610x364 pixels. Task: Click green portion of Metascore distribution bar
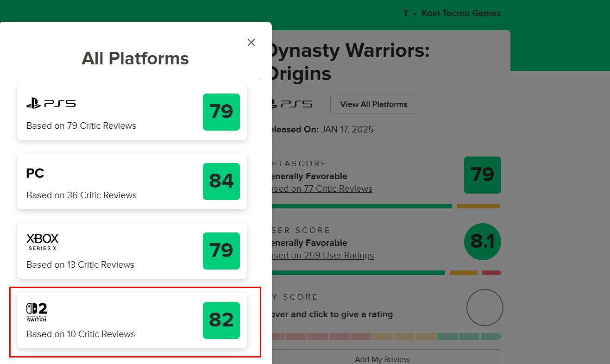tap(361, 206)
